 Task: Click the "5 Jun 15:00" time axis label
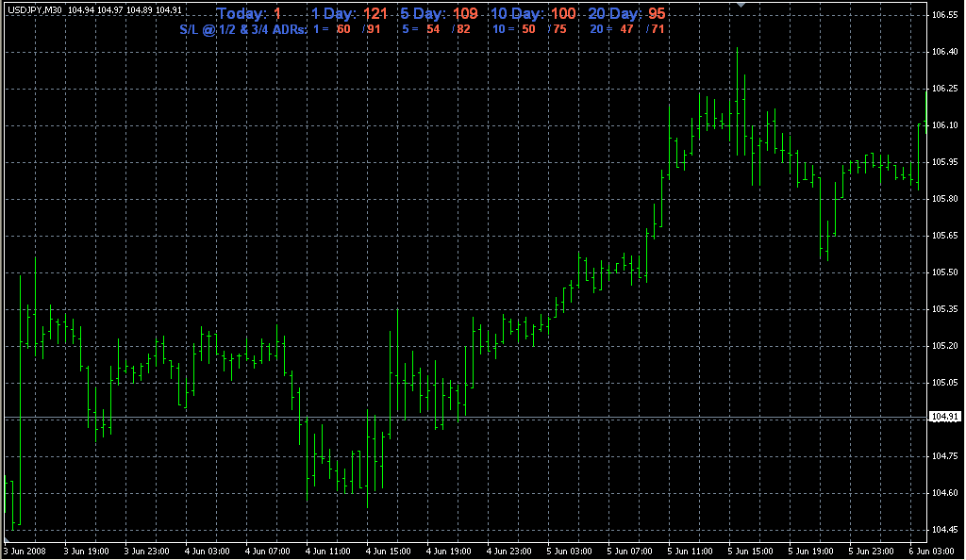coord(750,552)
